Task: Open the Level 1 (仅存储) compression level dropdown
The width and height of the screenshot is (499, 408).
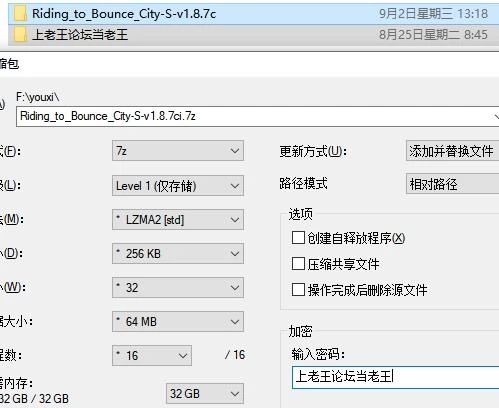Action: [178, 185]
